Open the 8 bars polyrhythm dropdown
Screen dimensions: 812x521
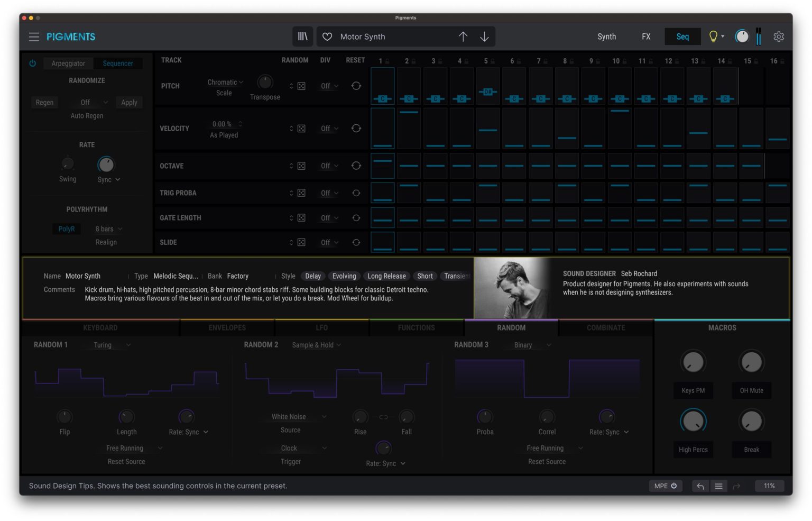pyautogui.click(x=109, y=229)
